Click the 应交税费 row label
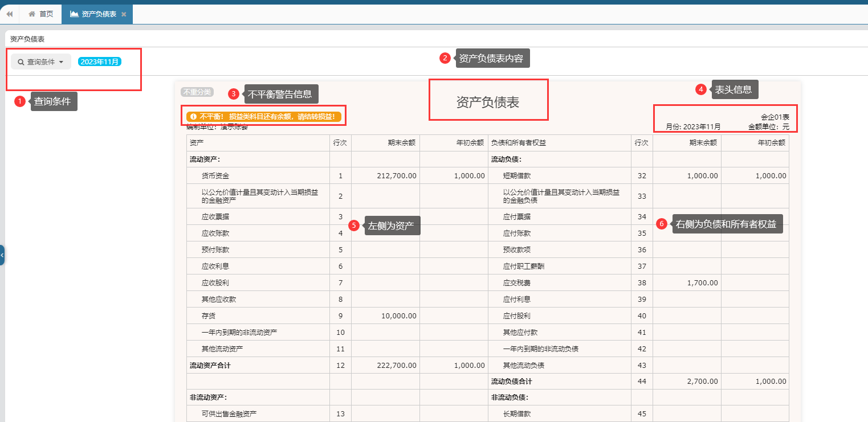This screenshot has height=422, width=868. point(517,282)
